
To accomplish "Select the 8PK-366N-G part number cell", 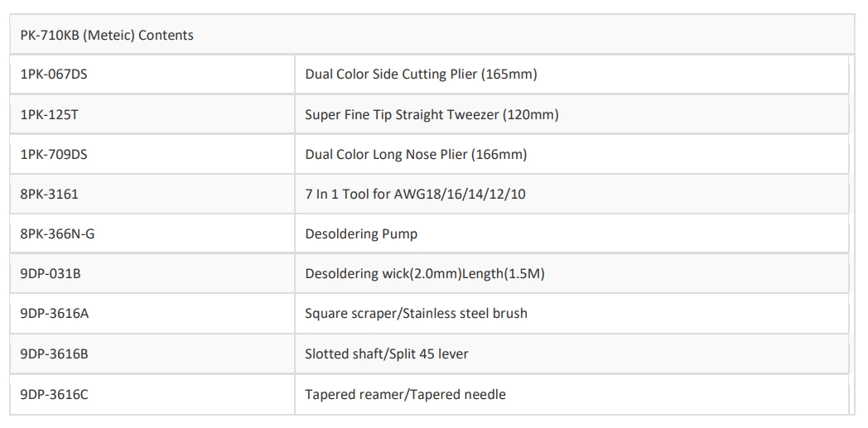I will click(x=57, y=234).
